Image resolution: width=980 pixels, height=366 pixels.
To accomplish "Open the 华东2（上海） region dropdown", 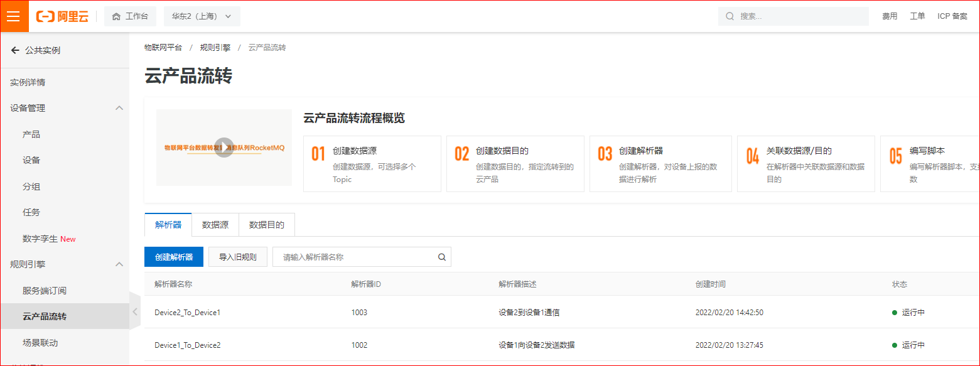I will (x=202, y=16).
